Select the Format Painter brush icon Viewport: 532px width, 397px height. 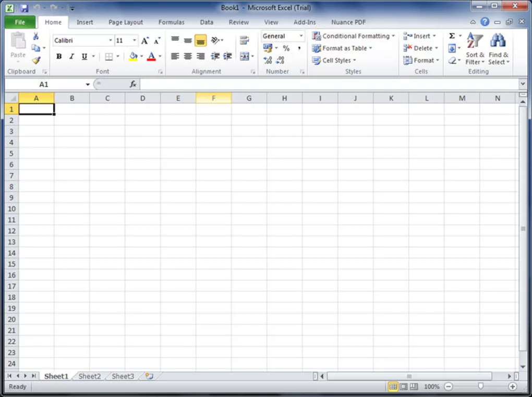click(36, 60)
